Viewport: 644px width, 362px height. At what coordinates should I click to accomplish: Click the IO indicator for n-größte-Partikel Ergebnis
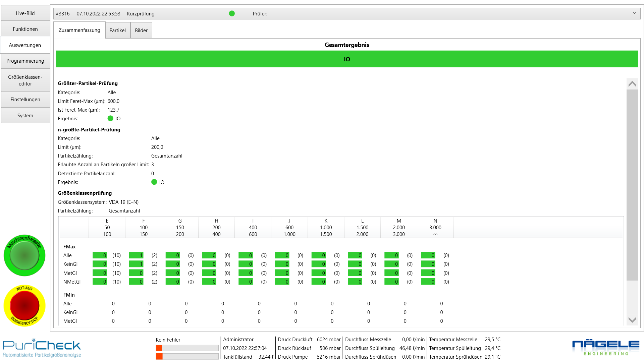coord(154,182)
